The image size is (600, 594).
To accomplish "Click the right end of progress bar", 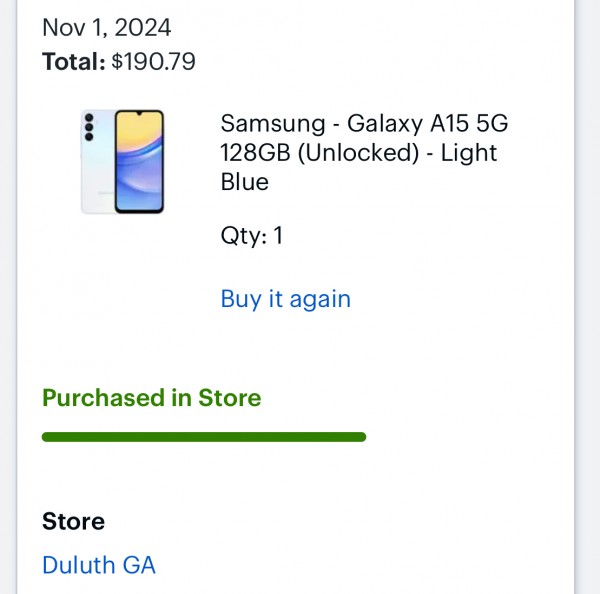I will click(360, 437).
